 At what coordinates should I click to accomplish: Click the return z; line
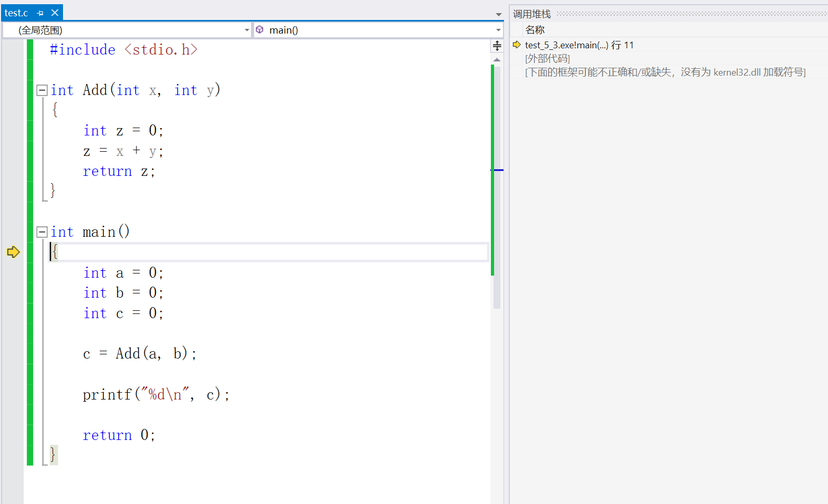click(119, 171)
